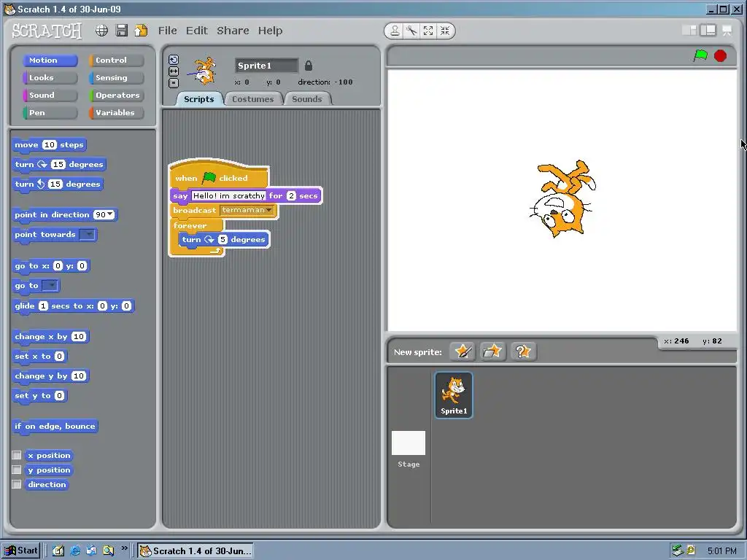The height and width of the screenshot is (560, 747).
Task: Open the broadcast termaman dropdown
Action: click(269, 210)
